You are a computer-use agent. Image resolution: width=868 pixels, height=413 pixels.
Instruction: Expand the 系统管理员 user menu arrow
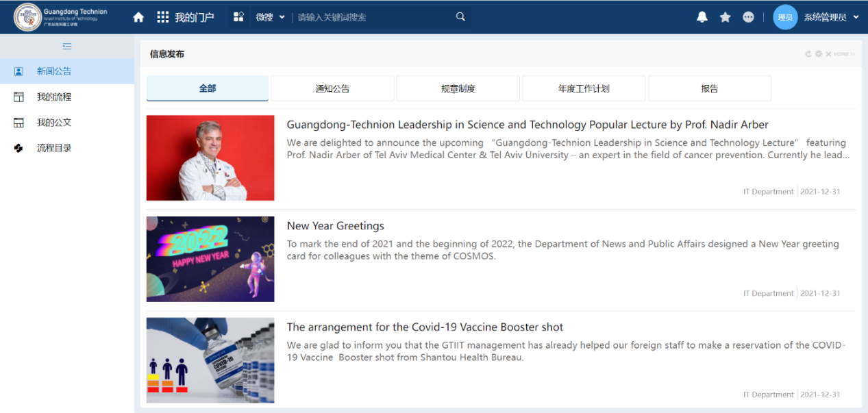pyautogui.click(x=856, y=17)
